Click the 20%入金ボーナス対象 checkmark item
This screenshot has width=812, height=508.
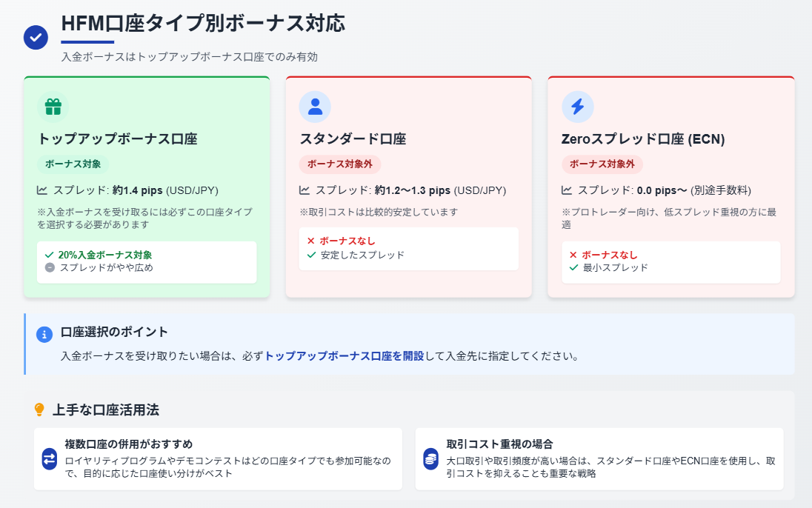click(x=99, y=255)
